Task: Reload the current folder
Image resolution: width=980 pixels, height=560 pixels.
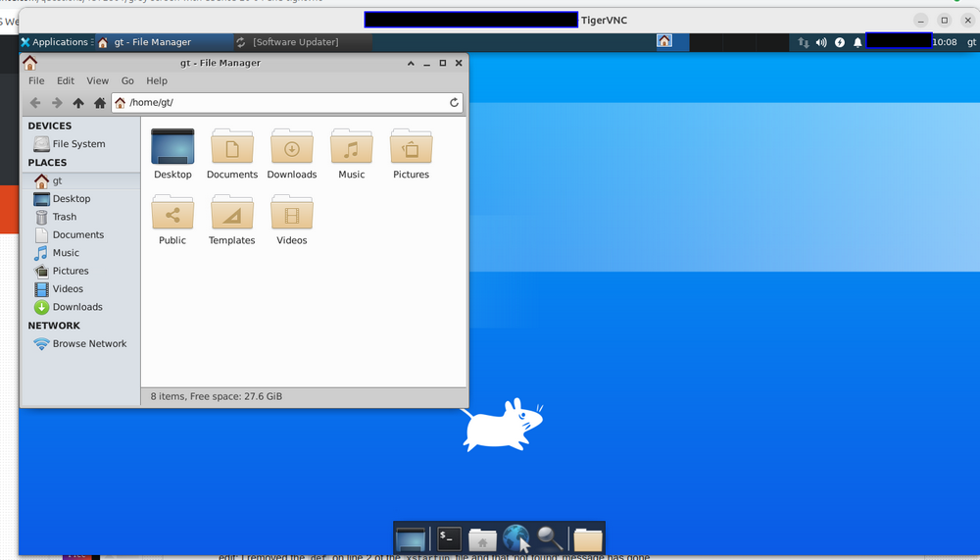Action: (455, 103)
